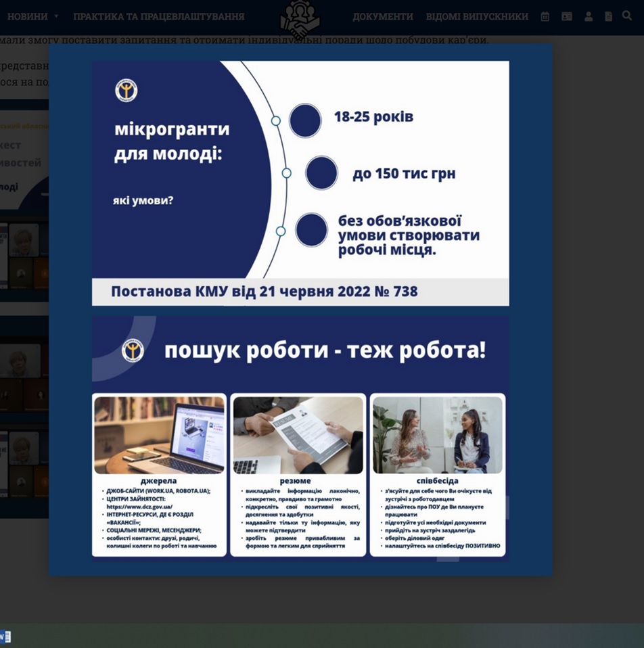Click the laptop photo above 'джерела'
The height and width of the screenshot is (648, 644).
(x=160, y=435)
